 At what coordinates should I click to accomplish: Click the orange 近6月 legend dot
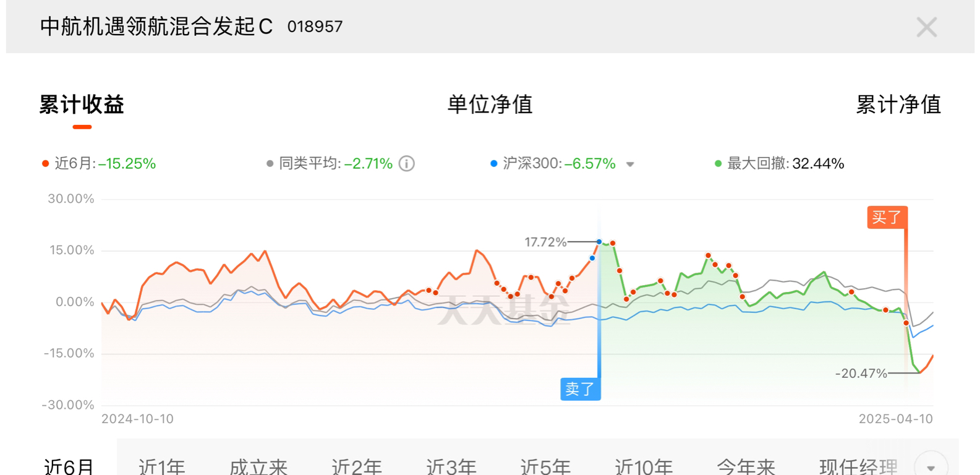[x=45, y=164]
